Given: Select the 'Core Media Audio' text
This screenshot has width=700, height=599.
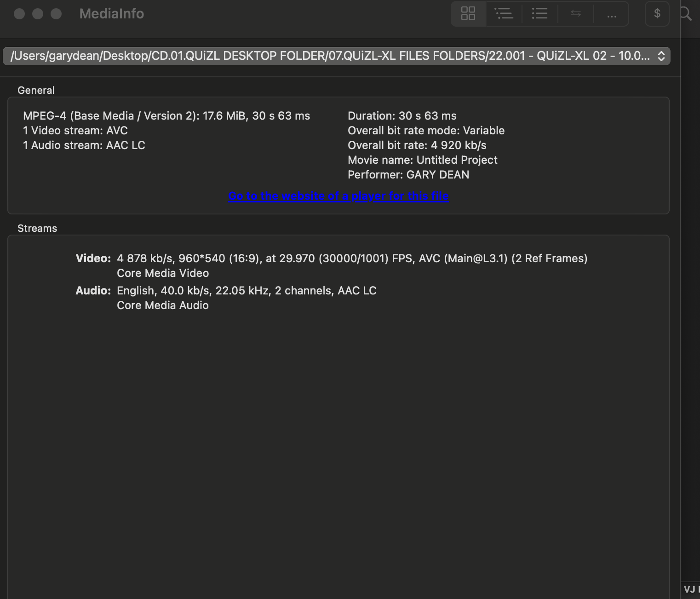Looking at the screenshot, I should click(163, 305).
